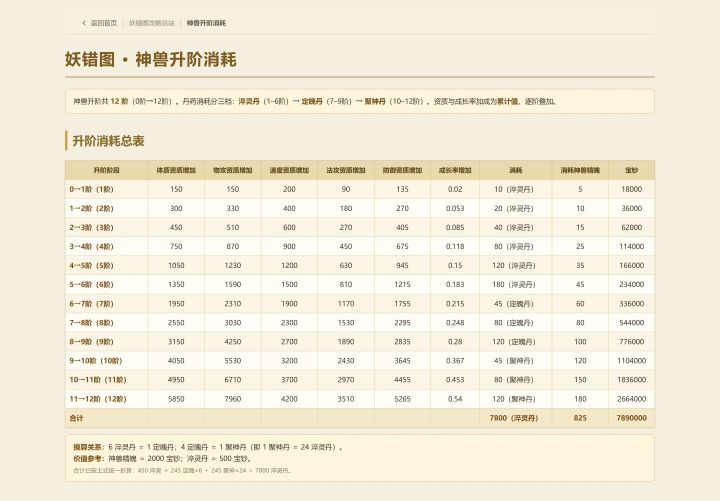This screenshot has height=501, width=720.
Task: Click the 5850 体质 cell
Action: (176, 399)
